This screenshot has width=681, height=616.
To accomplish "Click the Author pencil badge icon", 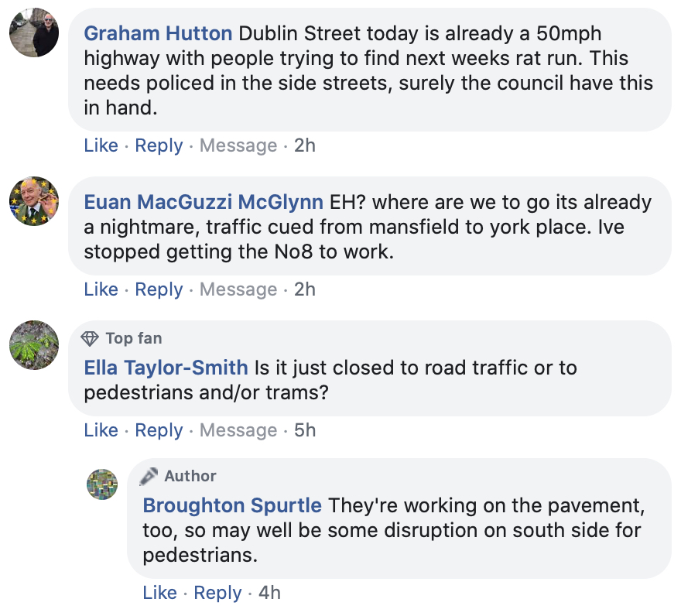I will [149, 477].
